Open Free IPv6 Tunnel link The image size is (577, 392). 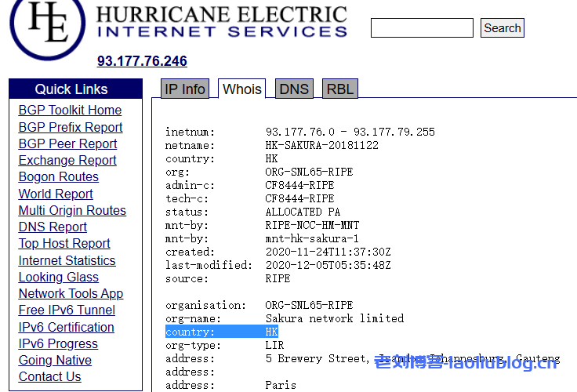tap(67, 310)
